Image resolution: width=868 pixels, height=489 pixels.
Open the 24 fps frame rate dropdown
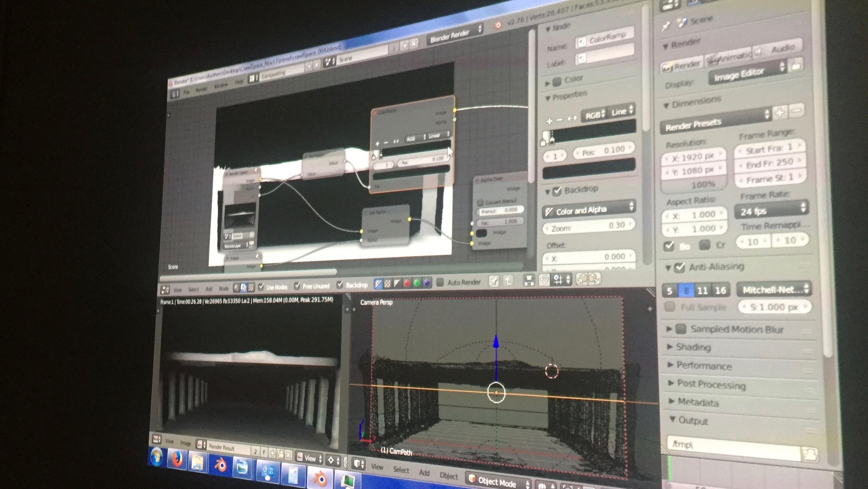pos(771,210)
